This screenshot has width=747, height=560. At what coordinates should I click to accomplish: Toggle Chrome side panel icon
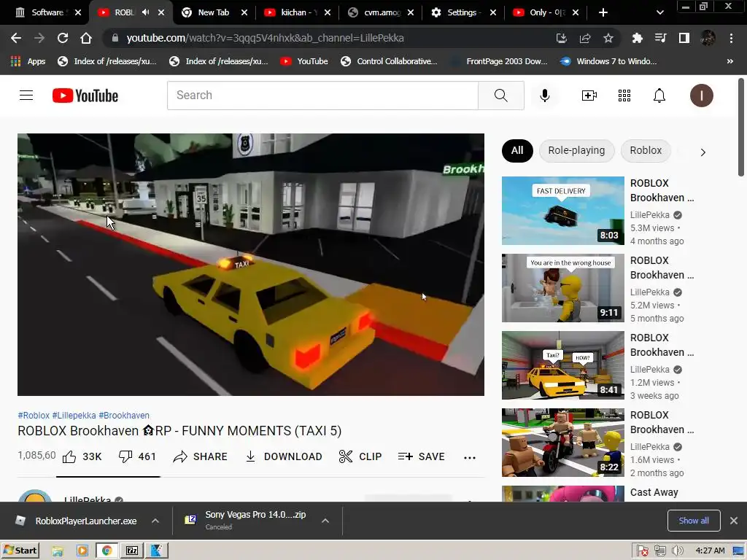point(684,38)
